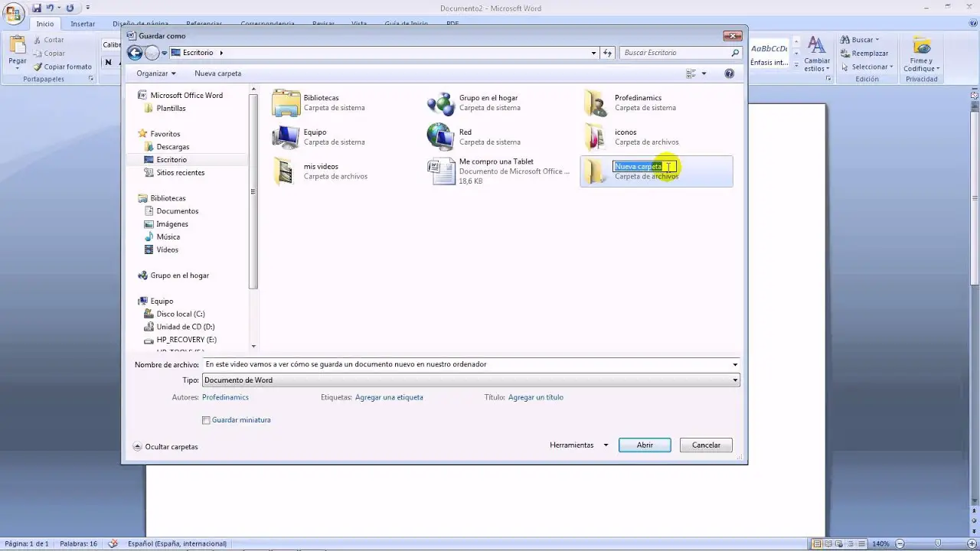Click the Copiar formato brush icon
Screen dimensions: 980x551
38,67
